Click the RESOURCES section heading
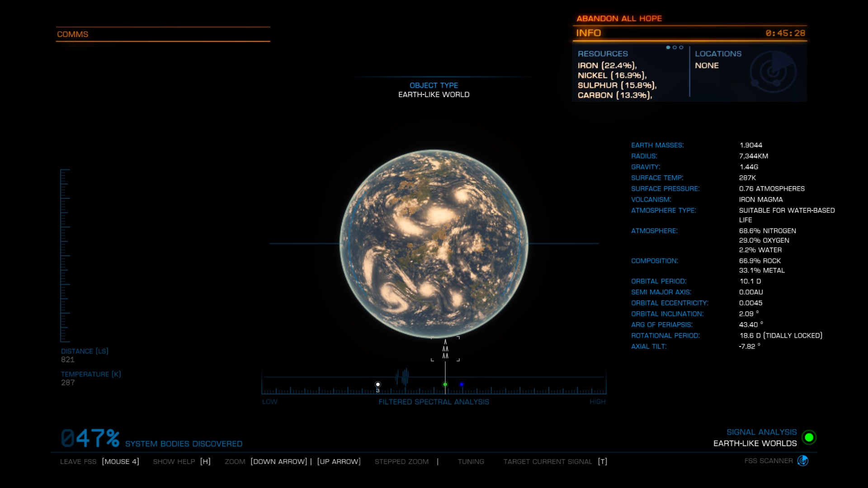Image resolution: width=868 pixels, height=488 pixels. click(x=603, y=54)
